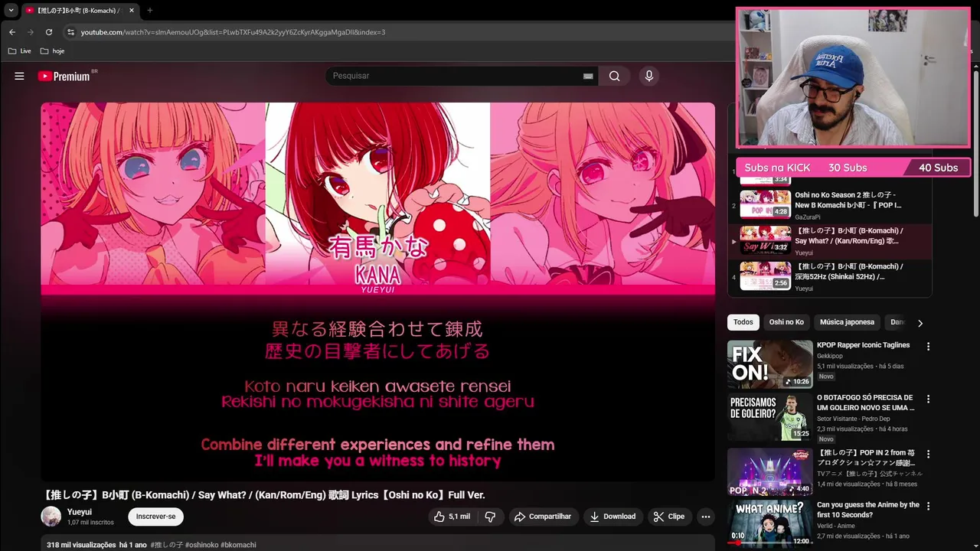The image size is (980, 551).
Task: Go forward in browser
Action: click(31, 32)
